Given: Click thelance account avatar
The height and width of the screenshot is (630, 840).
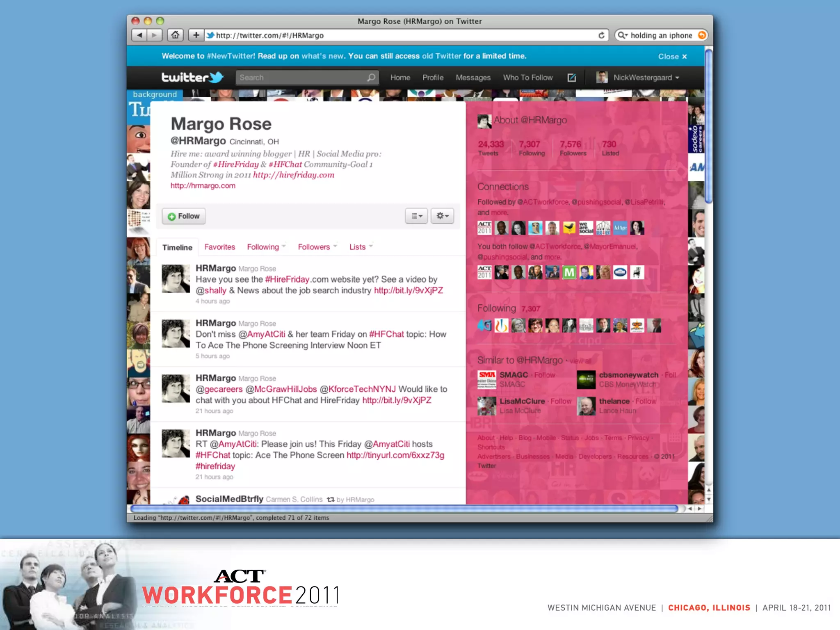Looking at the screenshot, I should pyautogui.click(x=586, y=406).
